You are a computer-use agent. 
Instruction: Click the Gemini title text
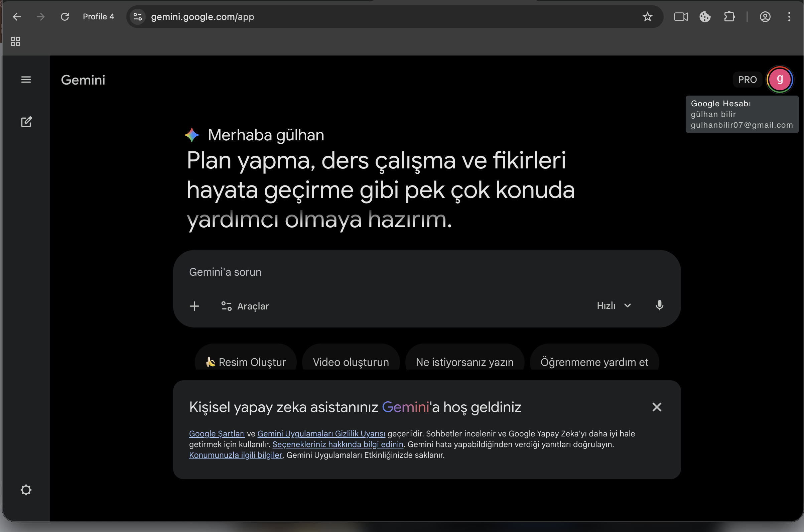[83, 80]
